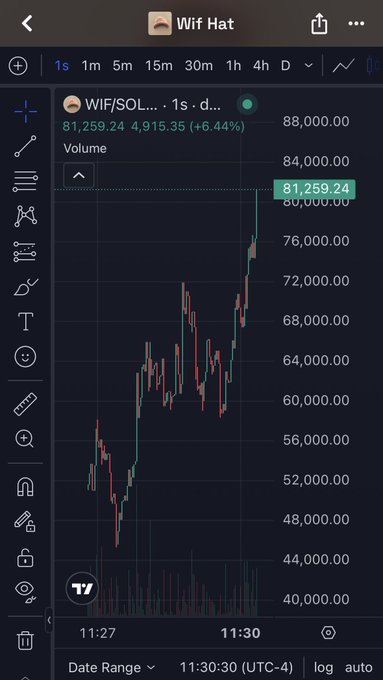Open the forecasting and measurement tool
The height and width of the screenshot is (680, 383).
pyautogui.click(x=25, y=252)
